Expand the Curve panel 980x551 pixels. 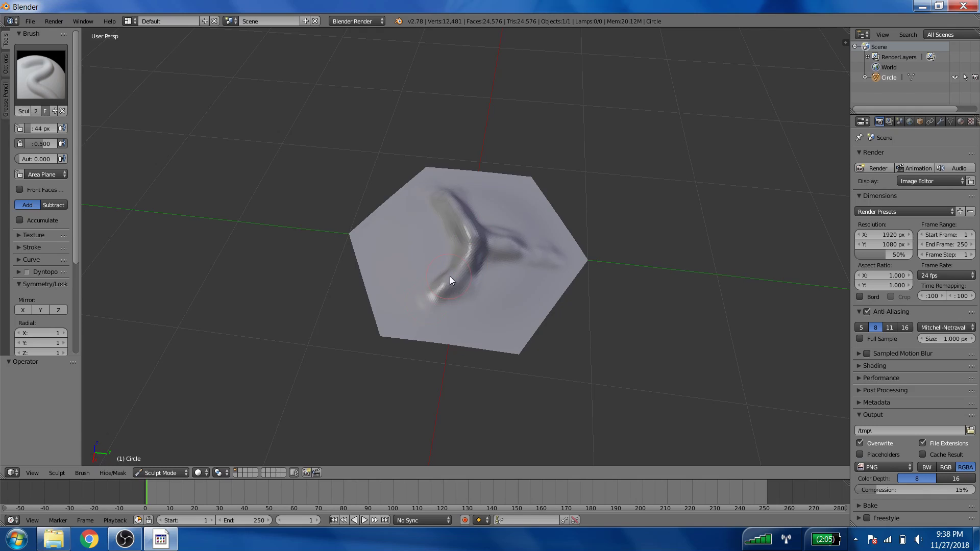tap(31, 259)
